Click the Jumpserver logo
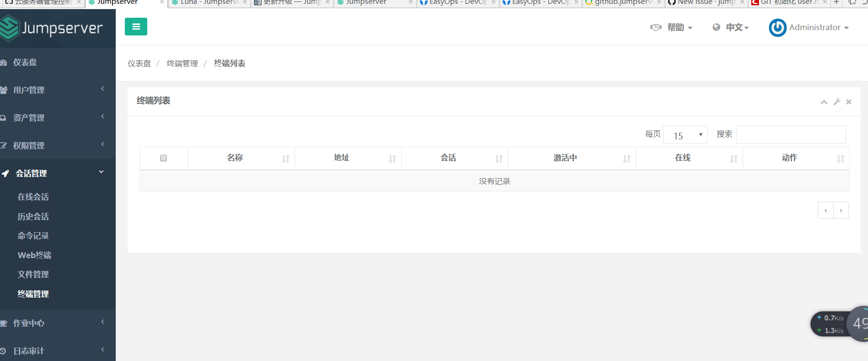 (52, 28)
